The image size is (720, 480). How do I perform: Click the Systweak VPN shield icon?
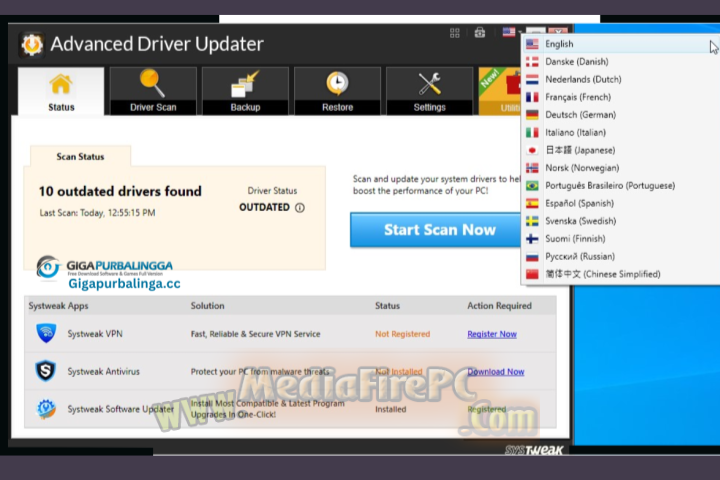(46, 333)
